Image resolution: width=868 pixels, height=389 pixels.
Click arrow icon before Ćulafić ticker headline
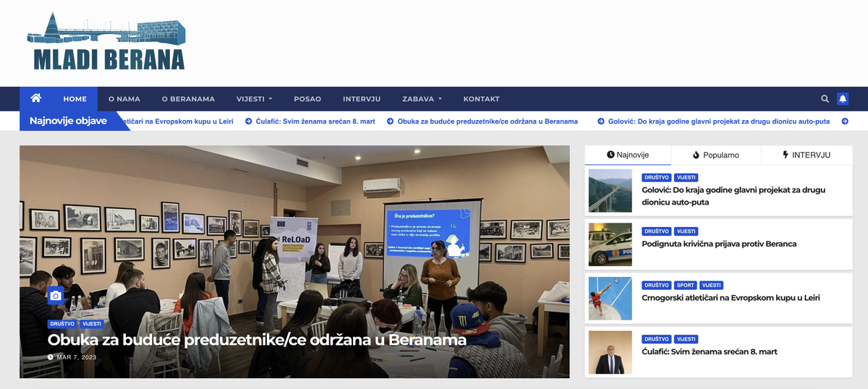coord(248,121)
